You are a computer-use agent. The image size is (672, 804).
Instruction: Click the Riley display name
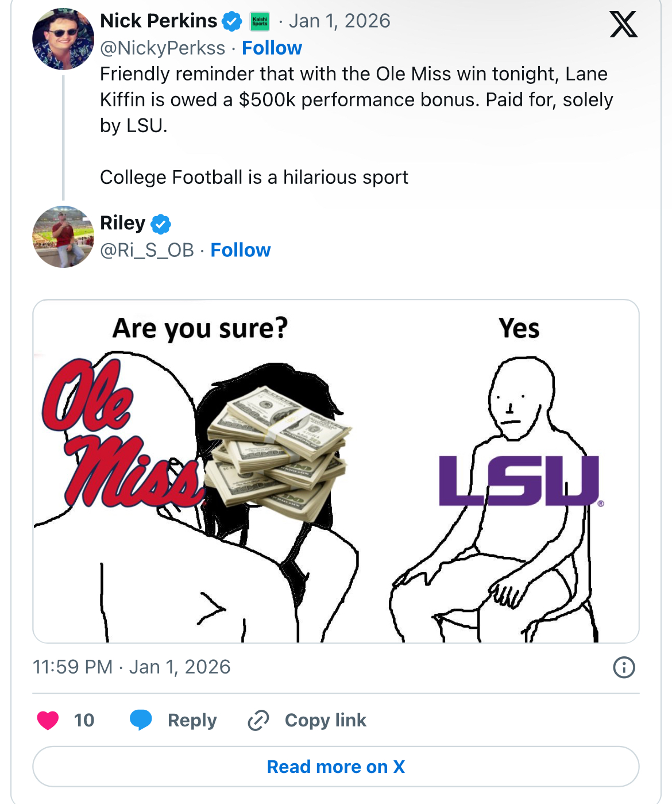click(x=122, y=223)
